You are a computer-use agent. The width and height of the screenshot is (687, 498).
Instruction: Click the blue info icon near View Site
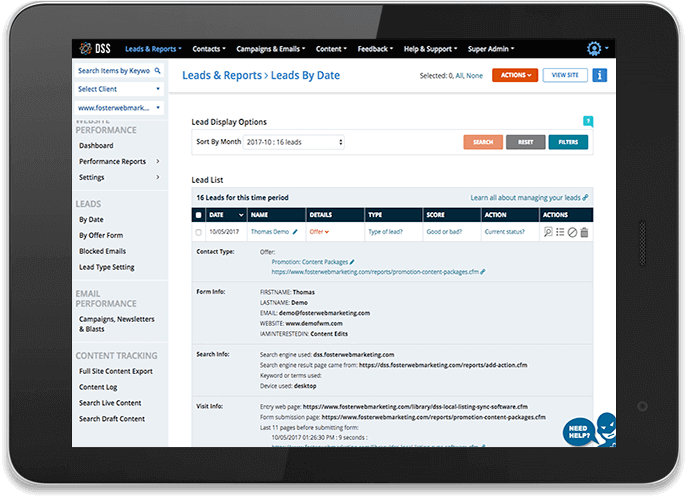point(600,75)
